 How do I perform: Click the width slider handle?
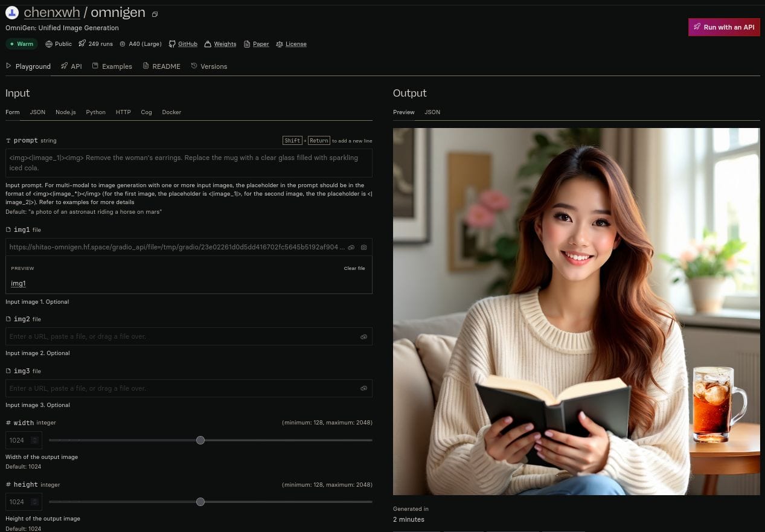(x=200, y=440)
